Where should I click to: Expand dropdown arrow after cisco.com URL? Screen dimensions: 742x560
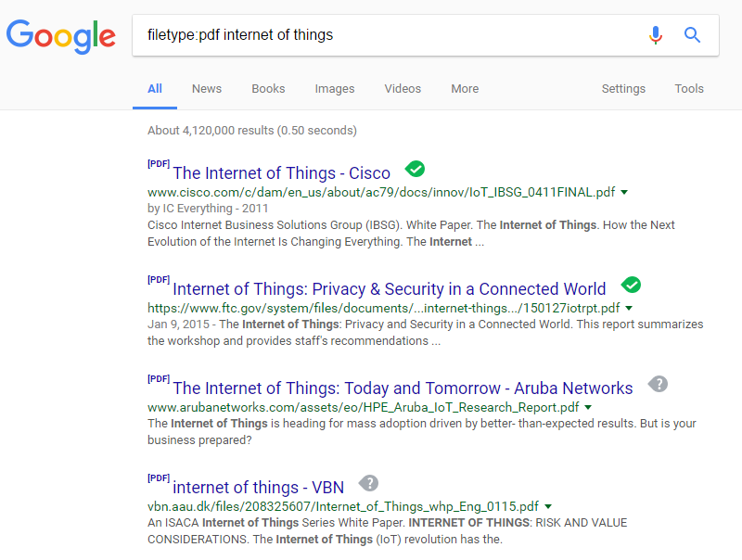(624, 192)
